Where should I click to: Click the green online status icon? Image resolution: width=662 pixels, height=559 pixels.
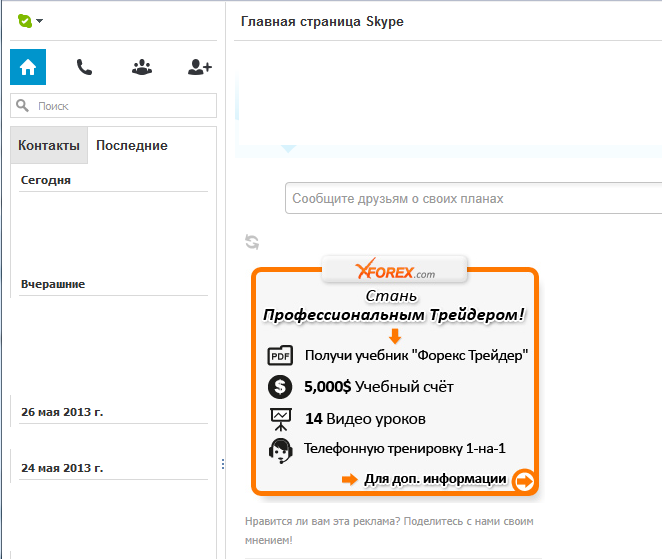[x=24, y=21]
